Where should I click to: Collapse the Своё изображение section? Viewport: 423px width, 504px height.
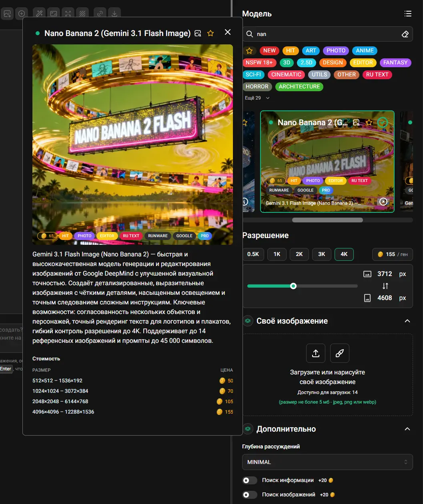pos(407,321)
